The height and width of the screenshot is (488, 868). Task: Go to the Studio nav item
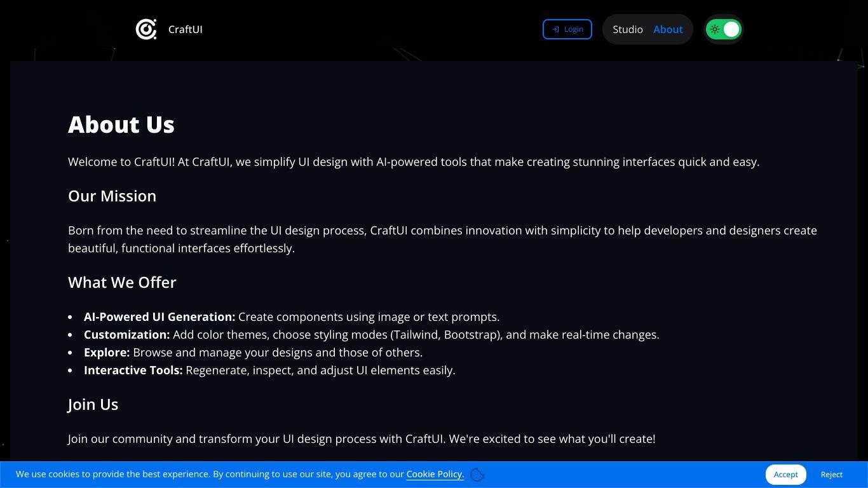click(628, 29)
